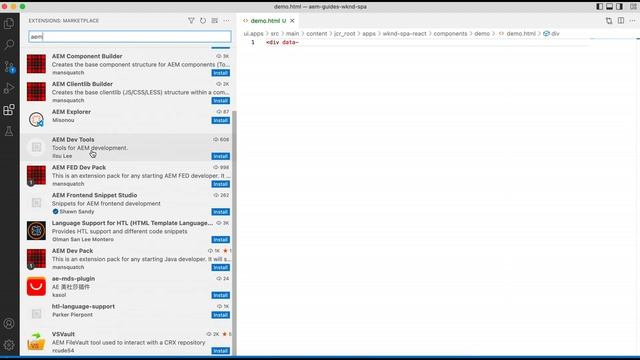
Task: Select apps in breadcrumb path
Action: [x=369, y=34]
